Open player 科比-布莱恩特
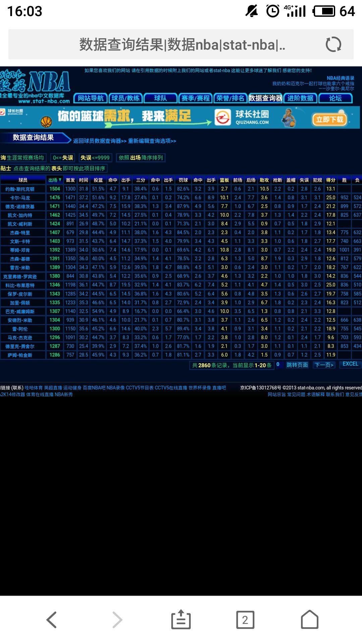 tap(20, 285)
